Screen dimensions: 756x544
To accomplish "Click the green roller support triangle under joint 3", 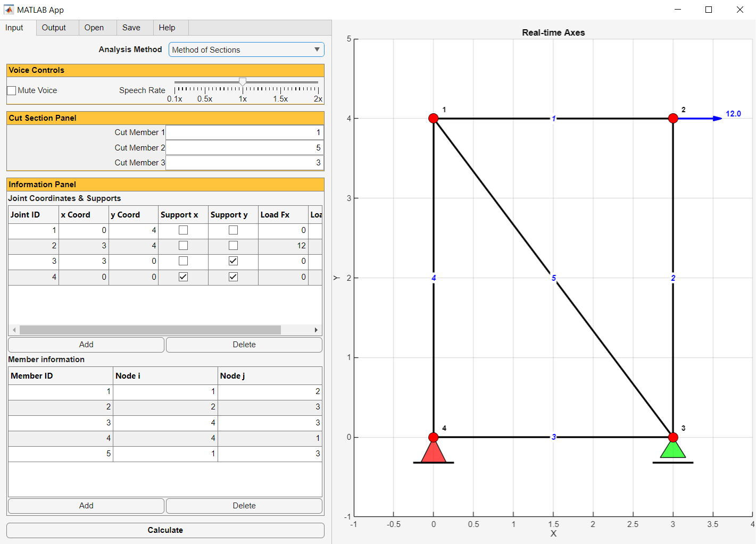I will [x=673, y=450].
